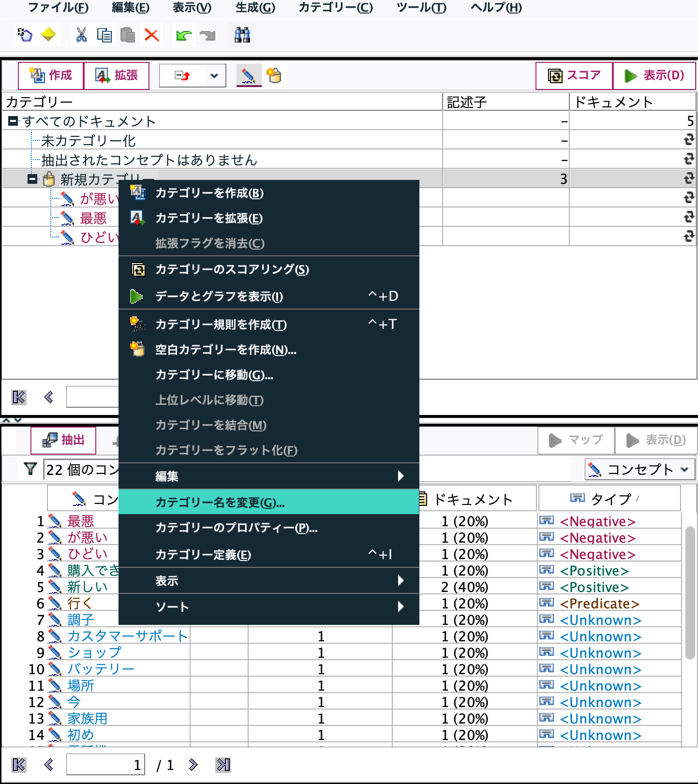Click the 抽出 button
This screenshot has height=784, width=698.
63,440
